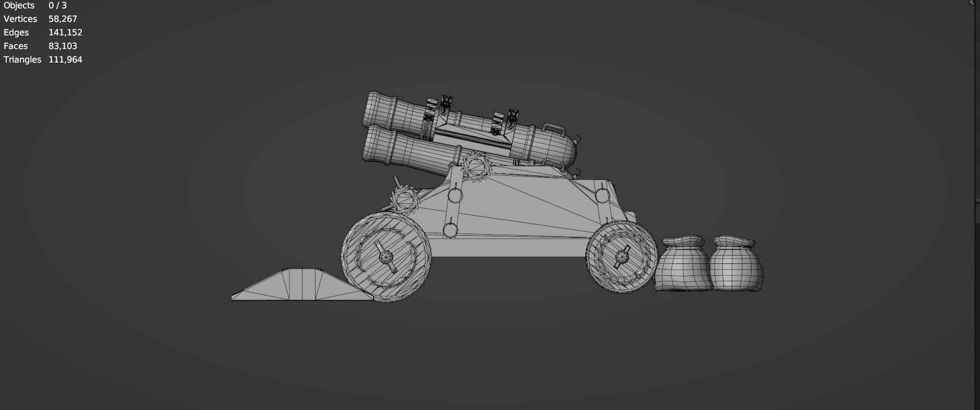This screenshot has height=410, width=980.
Task: Click the Edges statistic label
Action: point(16,32)
